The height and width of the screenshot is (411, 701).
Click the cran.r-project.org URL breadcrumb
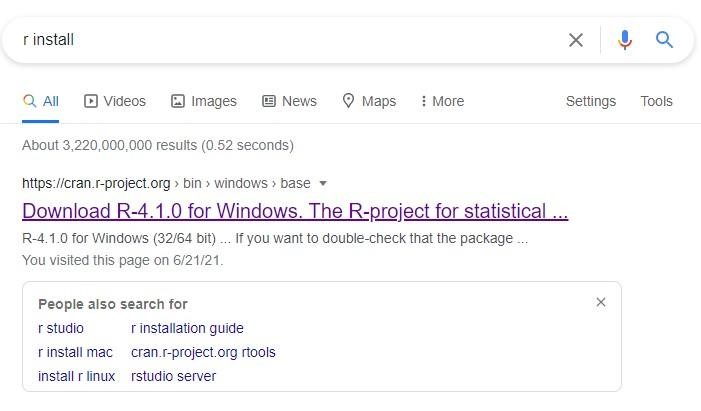coord(166,183)
